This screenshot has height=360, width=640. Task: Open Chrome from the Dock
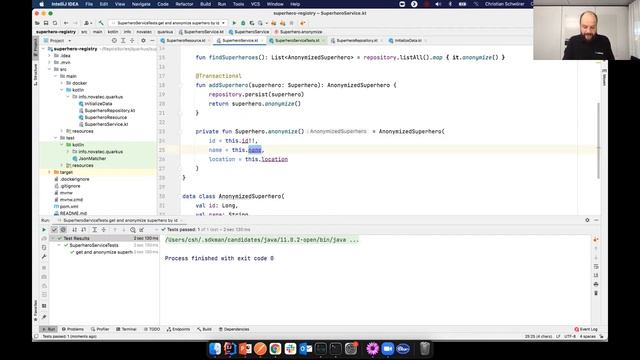276,349
